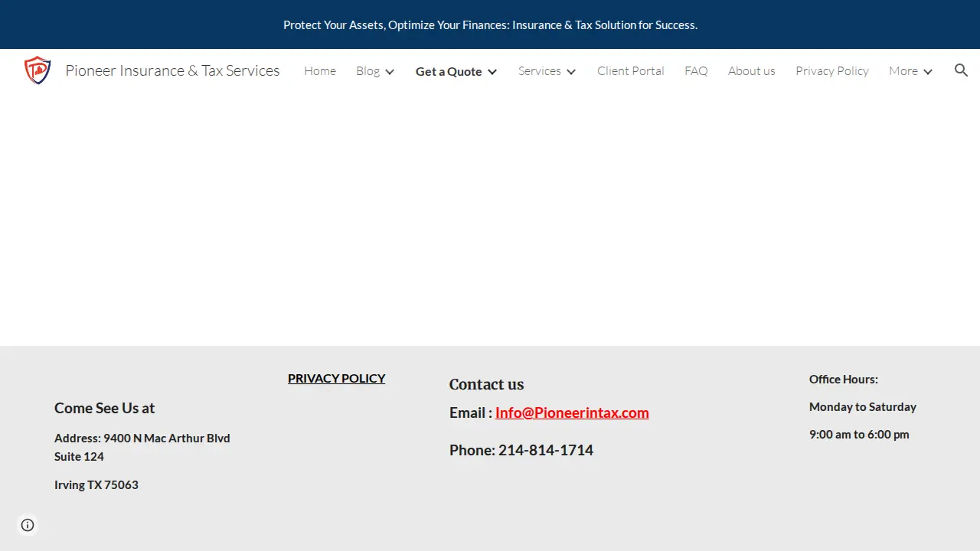Expand the Blog submenu chevron
Screen dimensions: 980x551
390,71
